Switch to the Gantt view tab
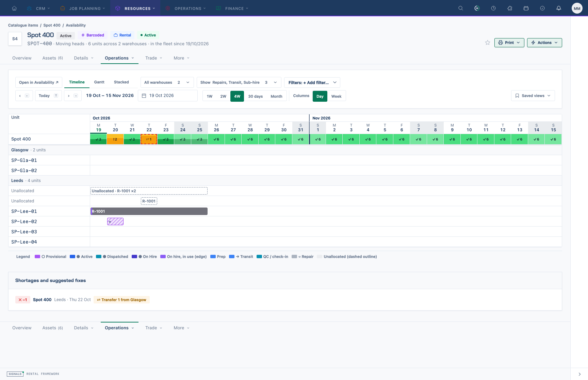The width and height of the screenshot is (588, 380). pos(99,82)
